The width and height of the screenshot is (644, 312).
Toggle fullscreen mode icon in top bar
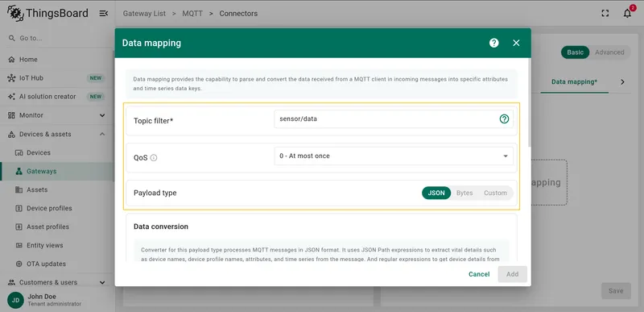[x=605, y=13]
